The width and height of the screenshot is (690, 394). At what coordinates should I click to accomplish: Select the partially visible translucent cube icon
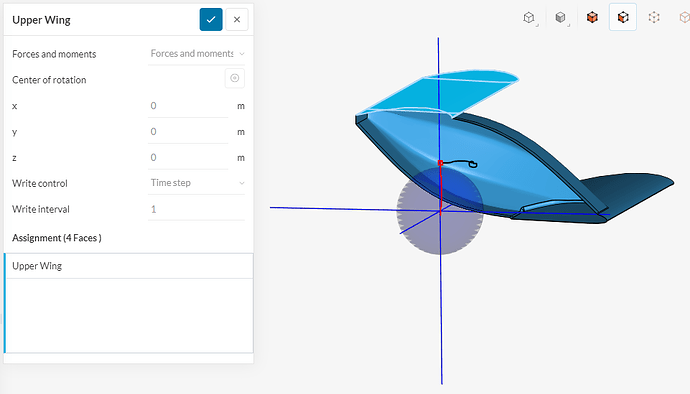click(x=684, y=17)
